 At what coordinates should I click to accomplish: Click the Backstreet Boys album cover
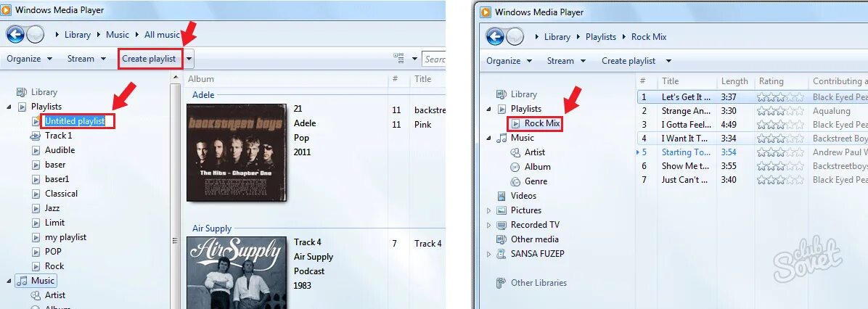coord(237,152)
